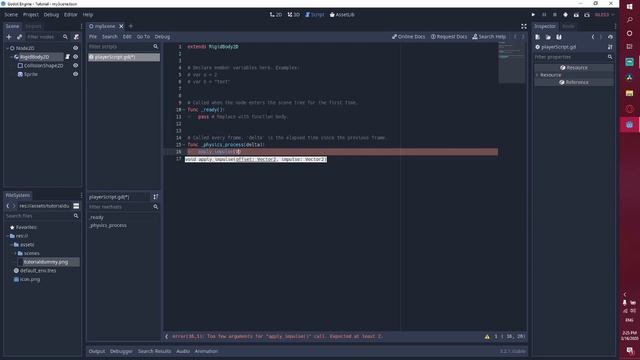
Task: Toggle FileSystem split view mode
Action: 76,206
